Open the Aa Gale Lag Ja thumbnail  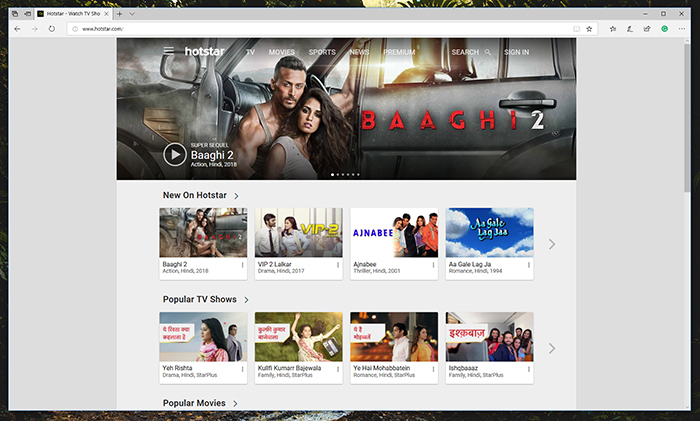489,232
